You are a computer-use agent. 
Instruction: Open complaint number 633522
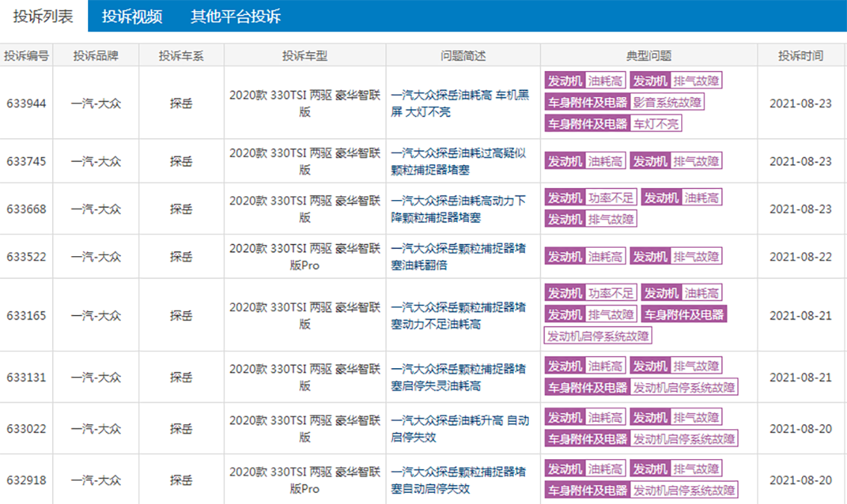tap(26, 257)
